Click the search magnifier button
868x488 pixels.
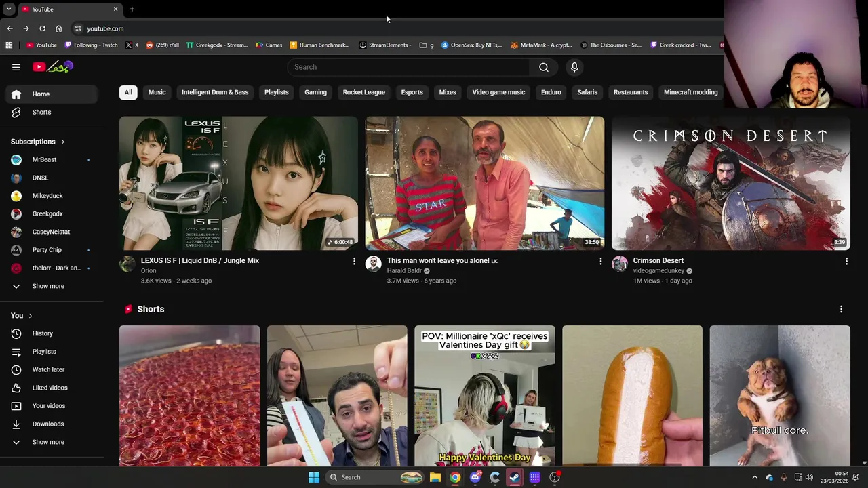[543, 67]
